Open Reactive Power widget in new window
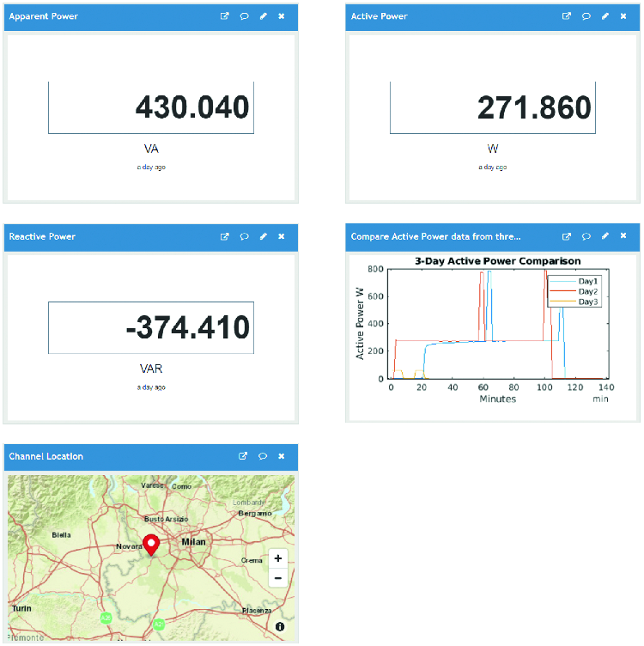Viewport: 644px width, 646px height. (225, 236)
